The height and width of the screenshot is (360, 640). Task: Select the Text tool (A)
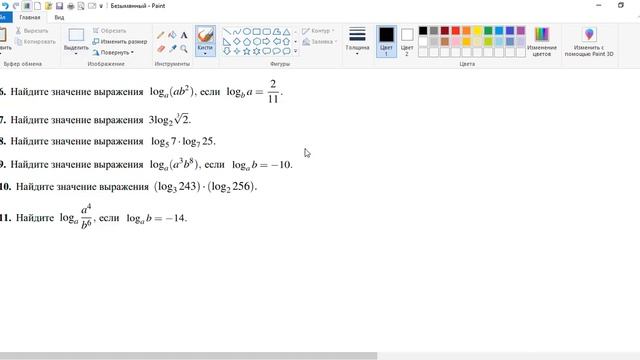click(184, 36)
